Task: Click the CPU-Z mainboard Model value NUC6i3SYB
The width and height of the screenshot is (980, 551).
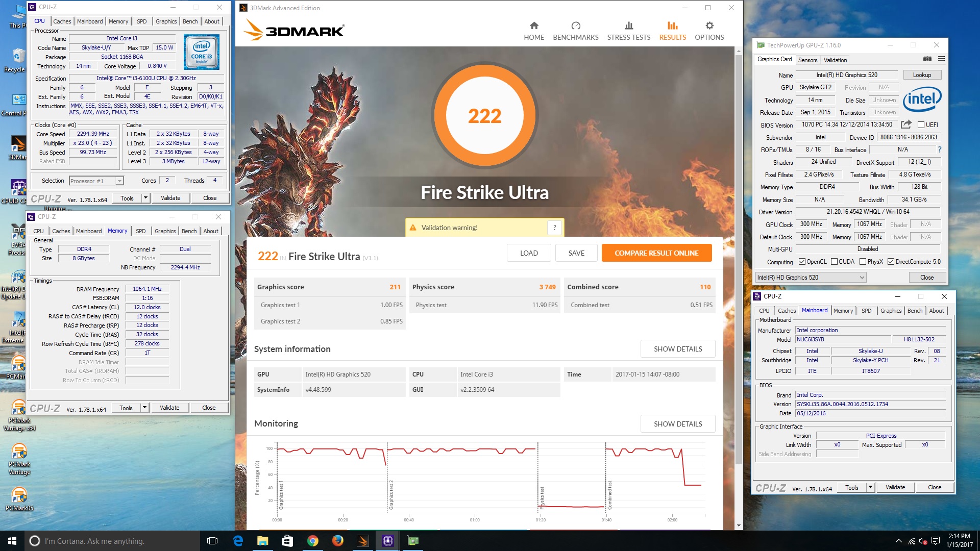Action: tap(843, 340)
